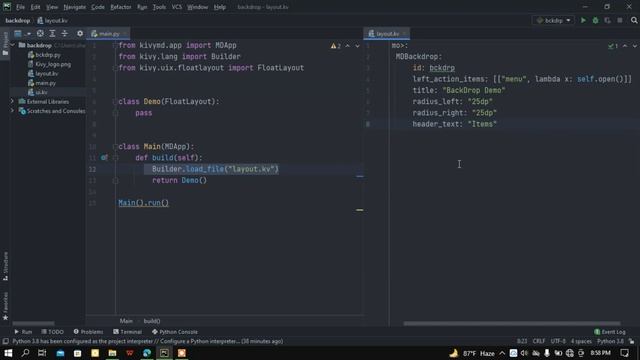The height and width of the screenshot is (360, 640).
Task: Select bckdrp.py in project tree
Action: (44, 55)
